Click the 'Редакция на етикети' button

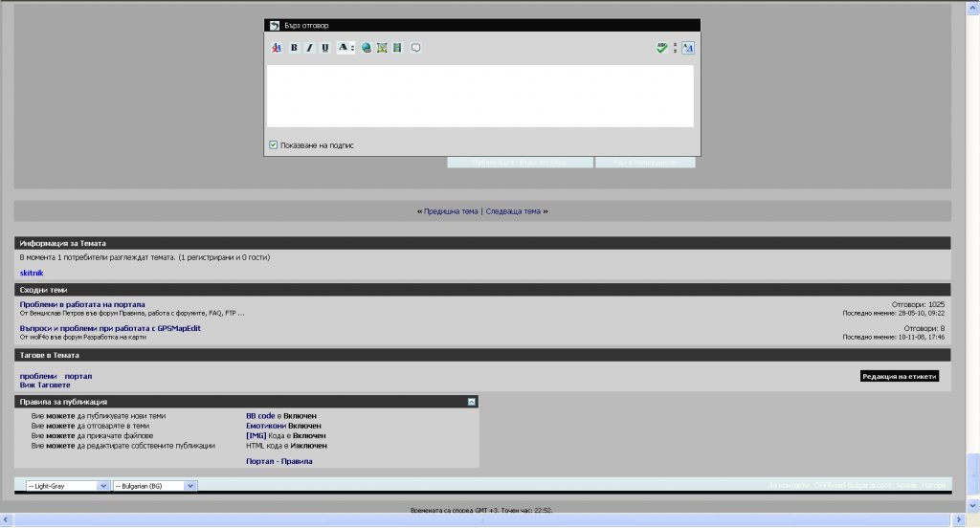(899, 377)
